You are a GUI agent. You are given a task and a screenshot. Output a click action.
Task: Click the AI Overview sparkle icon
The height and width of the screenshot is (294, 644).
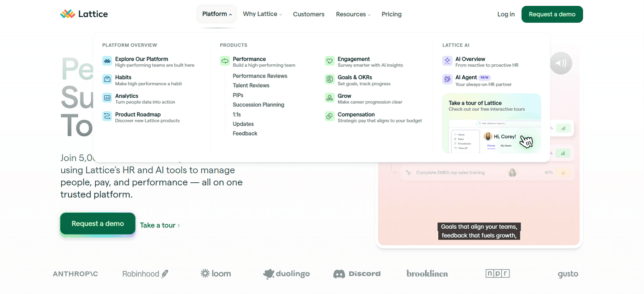pyautogui.click(x=447, y=61)
